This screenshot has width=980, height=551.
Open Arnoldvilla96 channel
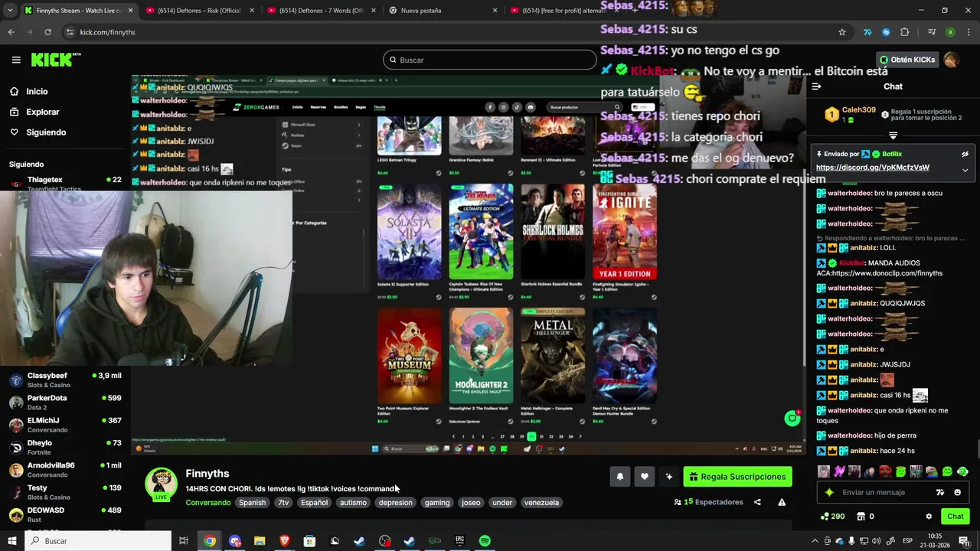click(x=65, y=470)
